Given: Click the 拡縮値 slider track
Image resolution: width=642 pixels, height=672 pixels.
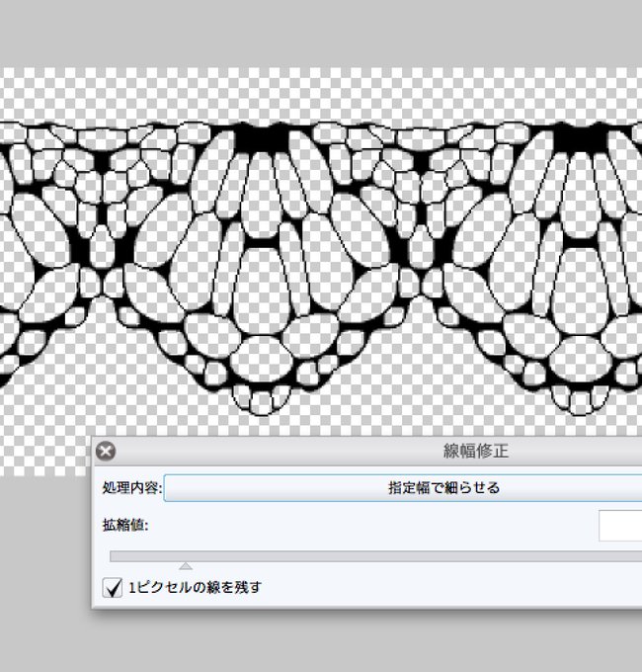Looking at the screenshot, I should click(375, 556).
